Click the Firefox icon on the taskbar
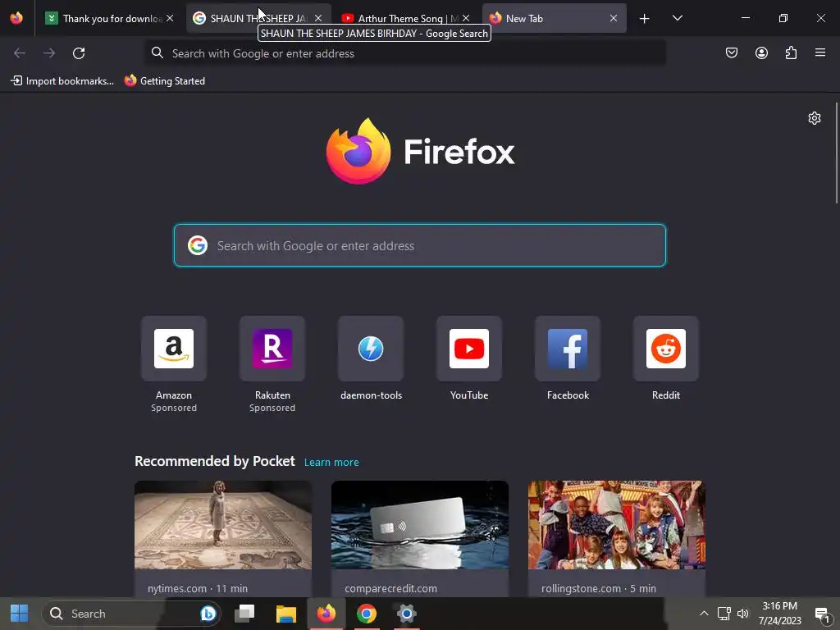Image resolution: width=840 pixels, height=630 pixels. (x=326, y=614)
